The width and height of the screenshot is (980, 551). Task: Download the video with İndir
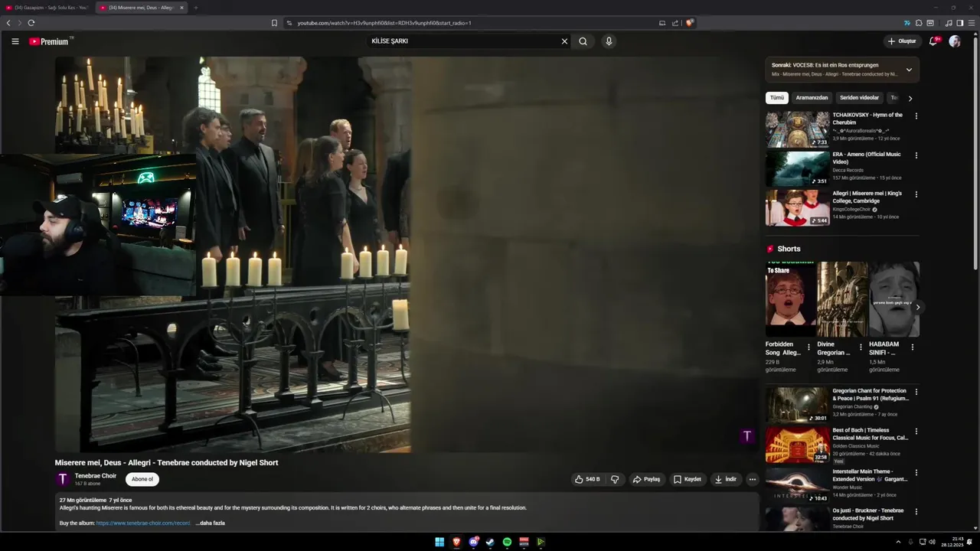point(726,479)
